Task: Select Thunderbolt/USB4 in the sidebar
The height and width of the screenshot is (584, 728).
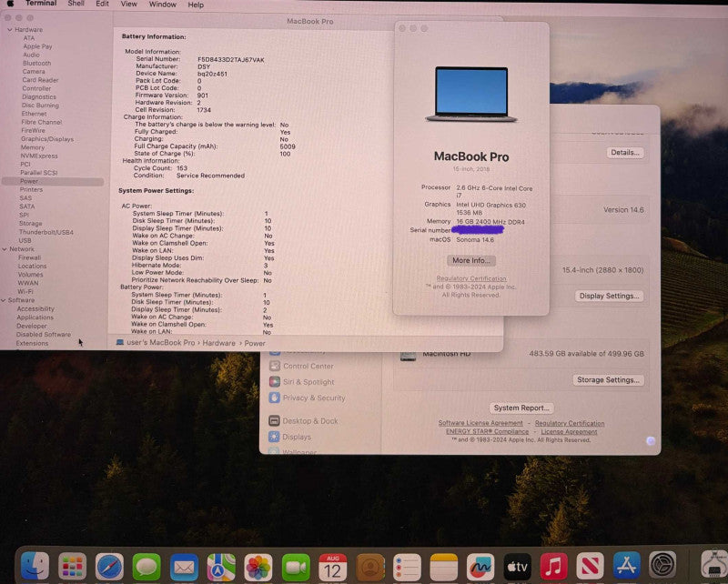Action: point(46,232)
